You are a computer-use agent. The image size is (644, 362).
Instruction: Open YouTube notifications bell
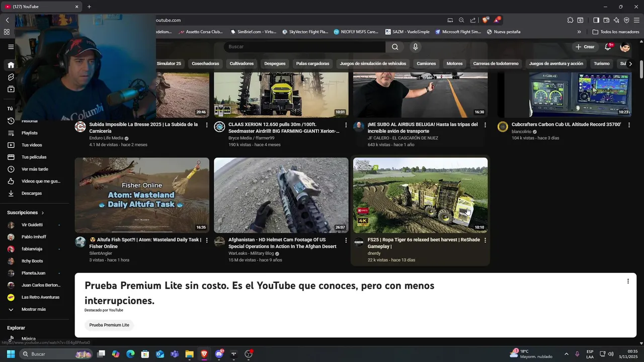click(x=608, y=47)
